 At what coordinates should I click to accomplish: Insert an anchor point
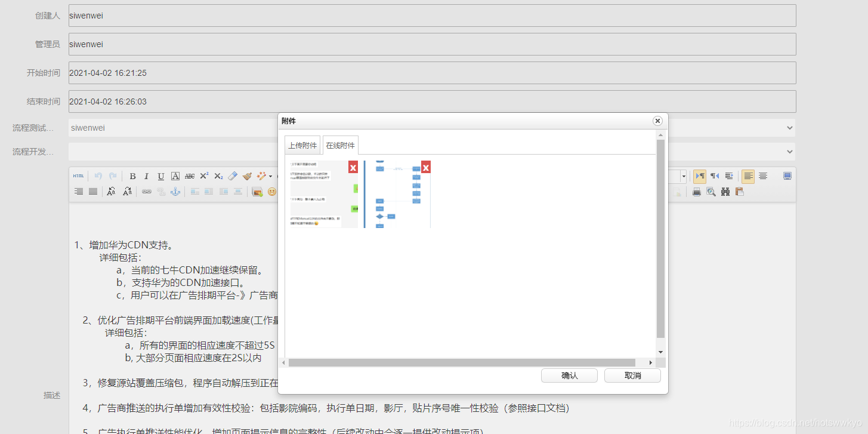tap(175, 192)
